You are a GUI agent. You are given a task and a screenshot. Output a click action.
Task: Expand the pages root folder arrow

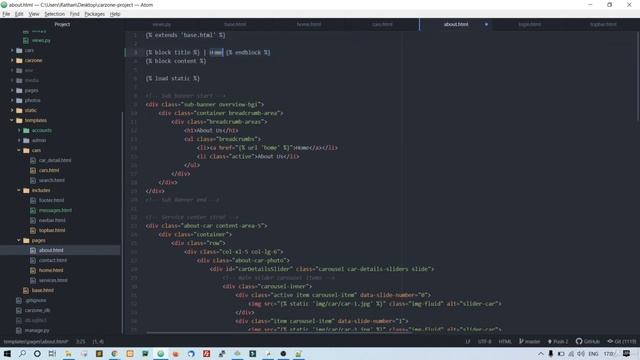tap(12, 90)
